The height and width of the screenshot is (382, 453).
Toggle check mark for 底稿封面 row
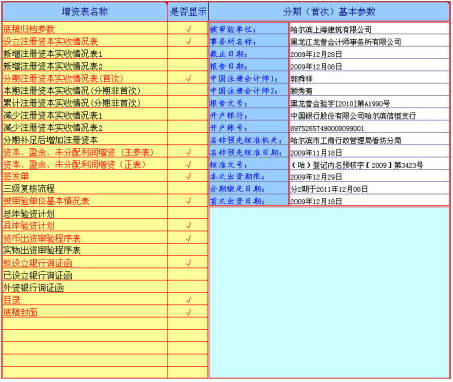pyautogui.click(x=188, y=312)
